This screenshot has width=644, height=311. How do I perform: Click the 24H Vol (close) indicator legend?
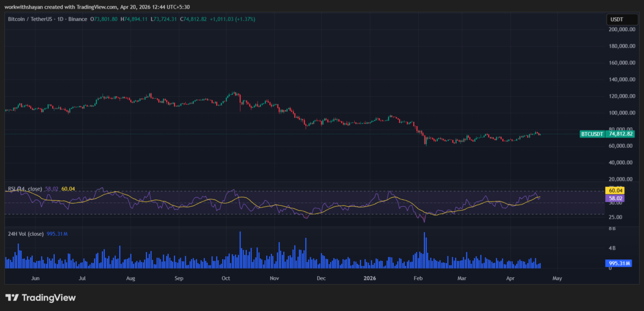click(x=24, y=234)
